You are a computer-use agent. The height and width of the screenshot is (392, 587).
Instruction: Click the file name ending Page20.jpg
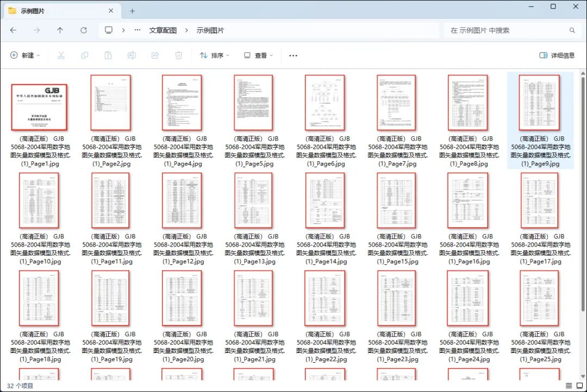pos(184,347)
